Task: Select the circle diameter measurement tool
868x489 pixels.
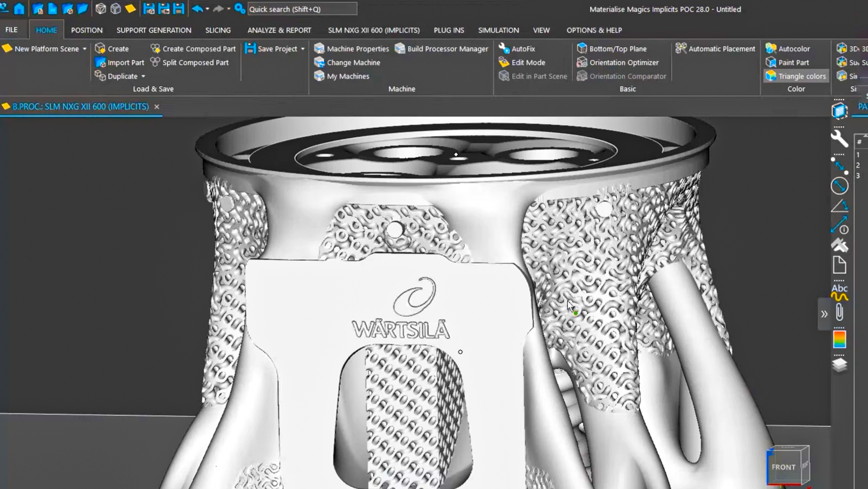Action: 839,186
